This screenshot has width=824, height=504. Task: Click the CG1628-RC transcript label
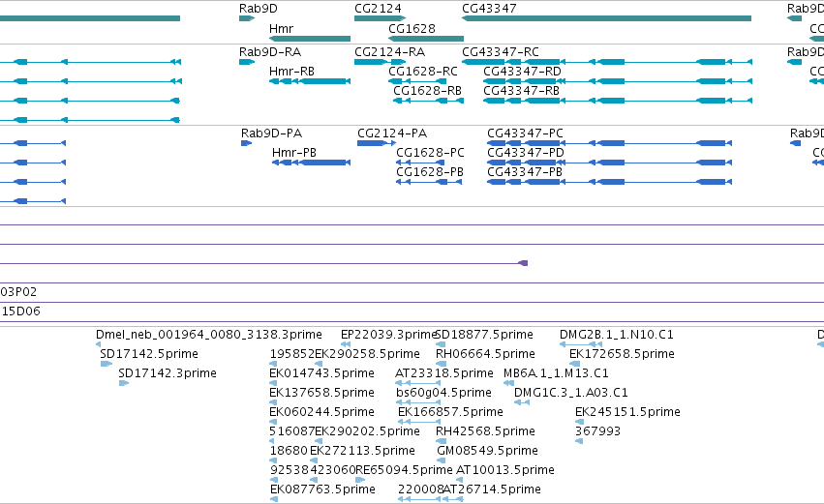pos(423,72)
